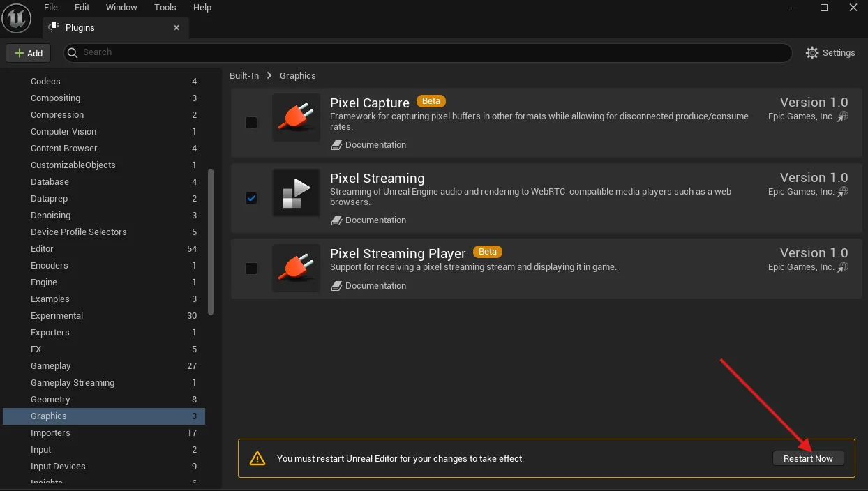Enable the Pixel Capture plugin checkbox
868x491 pixels.
pyautogui.click(x=251, y=123)
